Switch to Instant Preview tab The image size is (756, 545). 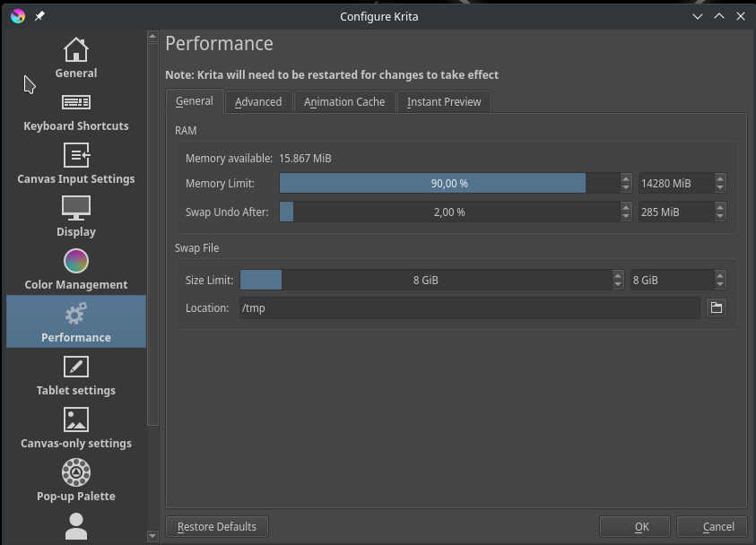(444, 102)
